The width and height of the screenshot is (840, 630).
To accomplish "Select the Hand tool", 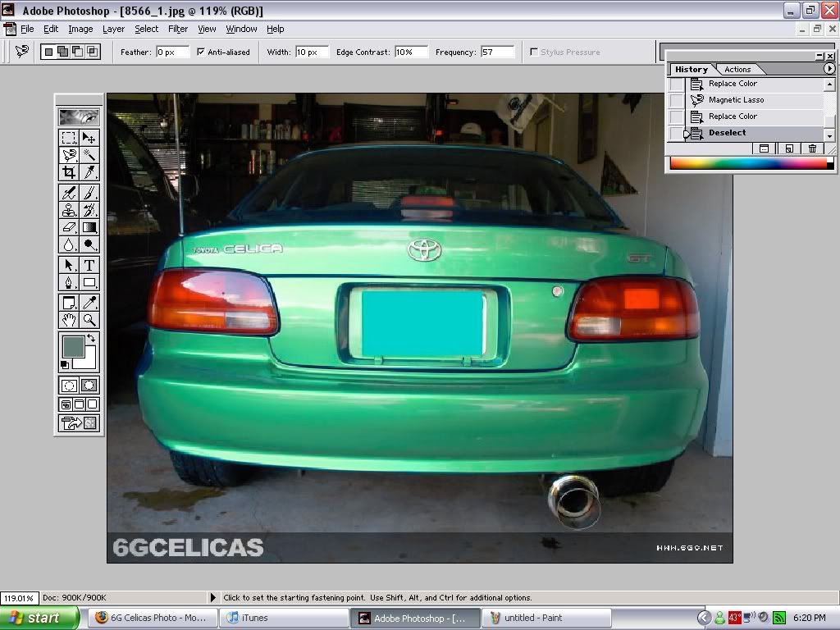I will (69, 320).
